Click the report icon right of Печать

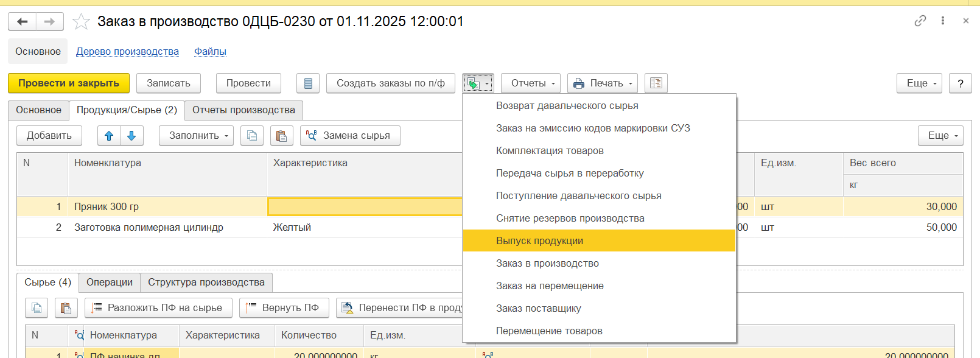[656, 83]
